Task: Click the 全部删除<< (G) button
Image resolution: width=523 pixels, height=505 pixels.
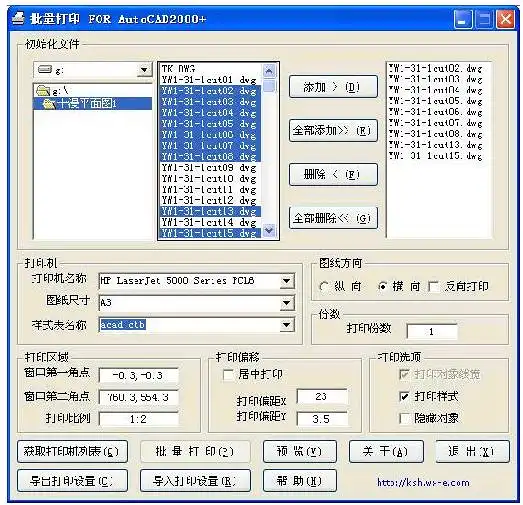Action: tap(333, 218)
